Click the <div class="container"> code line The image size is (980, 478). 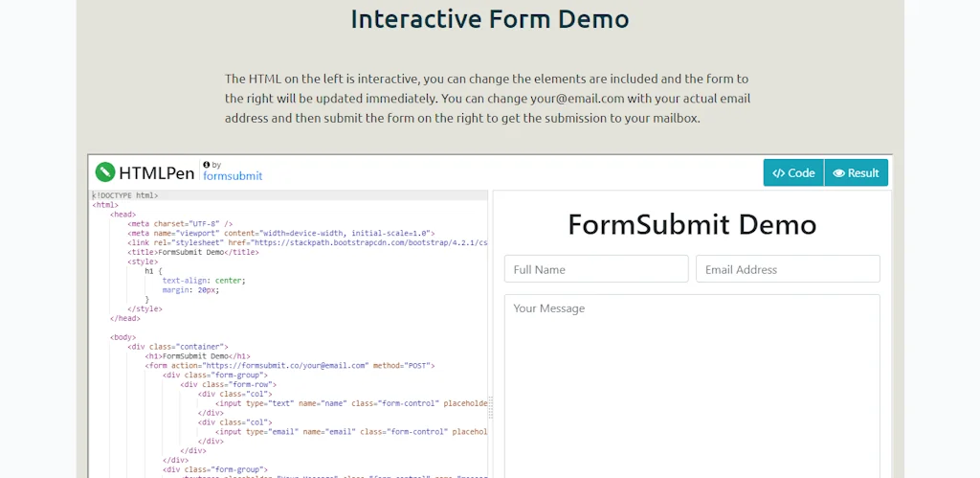point(178,347)
